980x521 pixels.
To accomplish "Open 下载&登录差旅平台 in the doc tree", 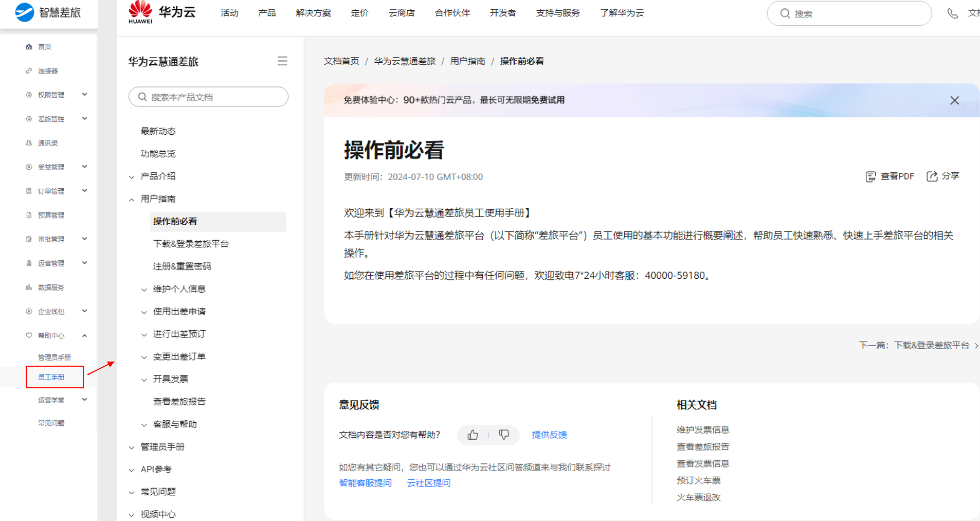I will click(x=191, y=244).
